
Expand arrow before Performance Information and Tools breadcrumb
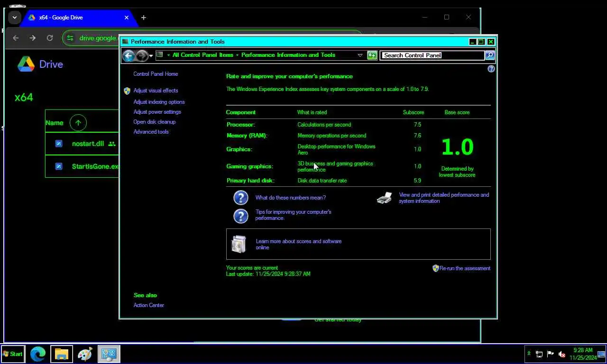click(237, 55)
